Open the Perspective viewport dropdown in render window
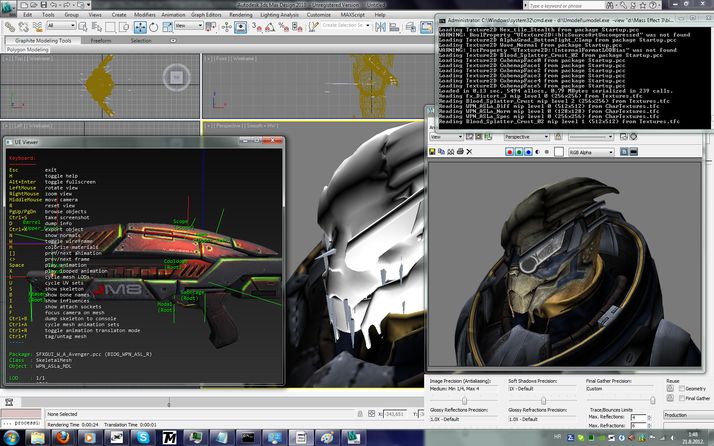 pyautogui.click(x=526, y=136)
